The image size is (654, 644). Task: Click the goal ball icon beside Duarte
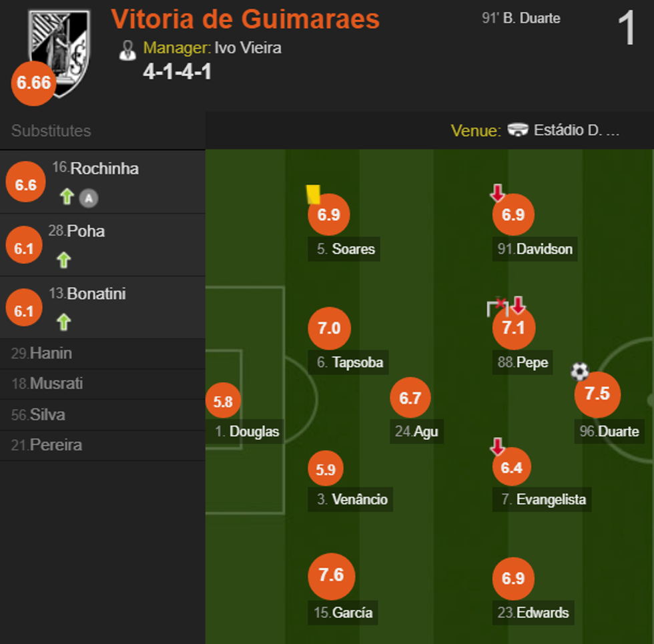[x=580, y=371]
